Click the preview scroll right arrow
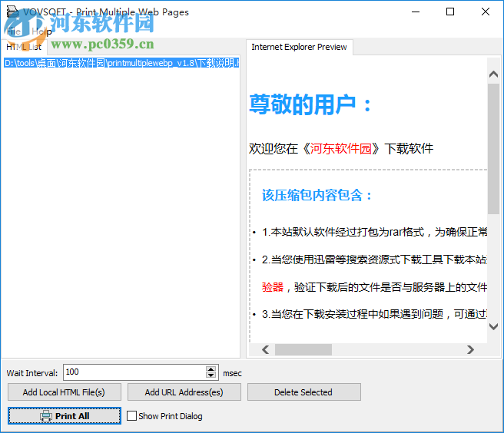The width and height of the screenshot is (504, 433). 470,349
